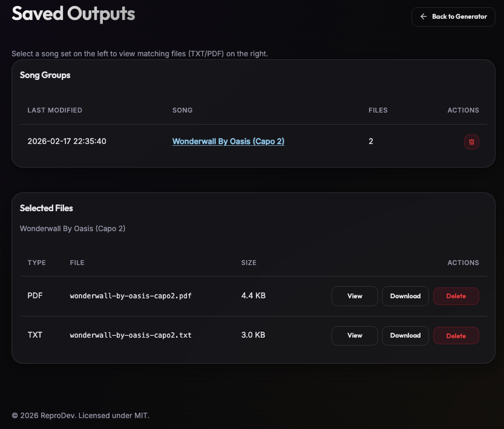Open the Wonderwall By Oasis (Capo 2) link
This screenshot has width=504, height=429.
[x=228, y=142]
